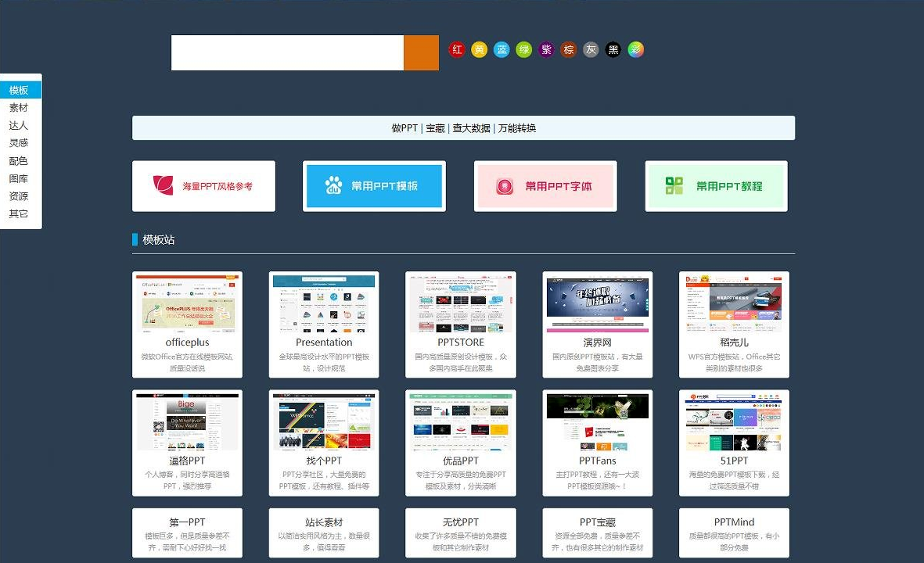Open the 常用PPT教程 text label
Image resolution: width=924 pixels, height=563 pixels.
(729, 186)
